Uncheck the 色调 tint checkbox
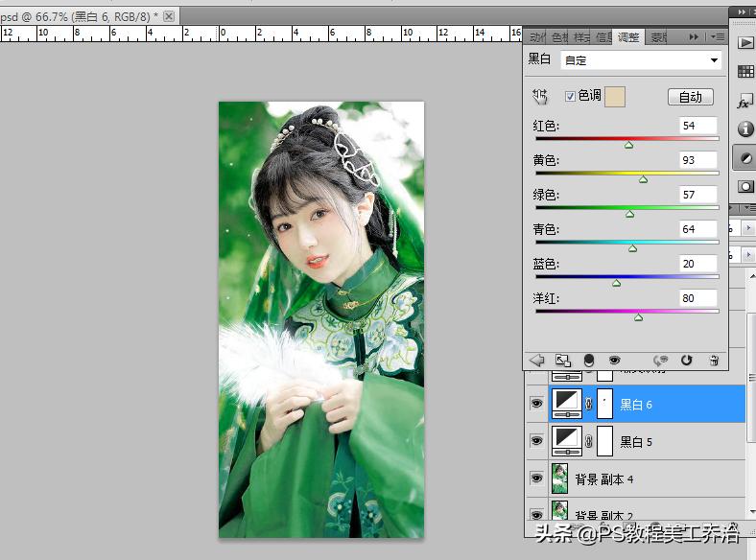Screen dimensions: 756x560 [x=570, y=96]
